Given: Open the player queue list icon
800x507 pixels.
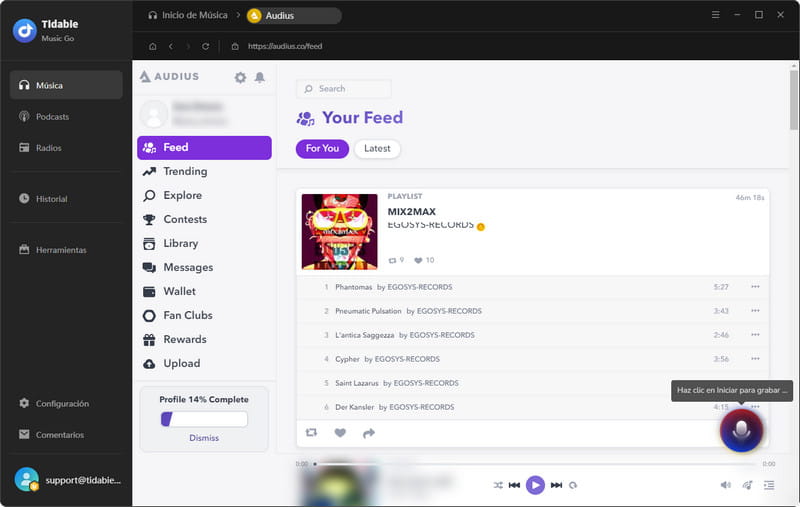Looking at the screenshot, I should (x=769, y=485).
